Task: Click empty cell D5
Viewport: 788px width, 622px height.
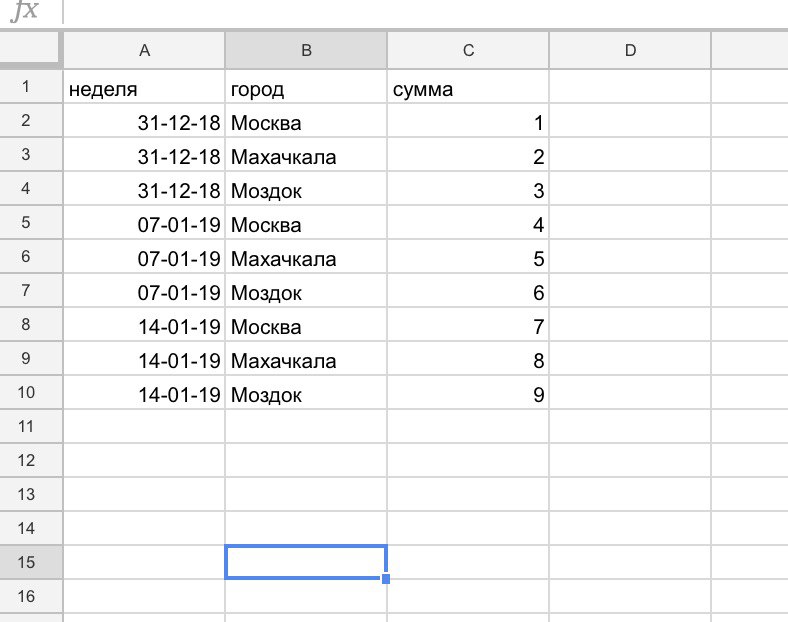Action: 630,223
